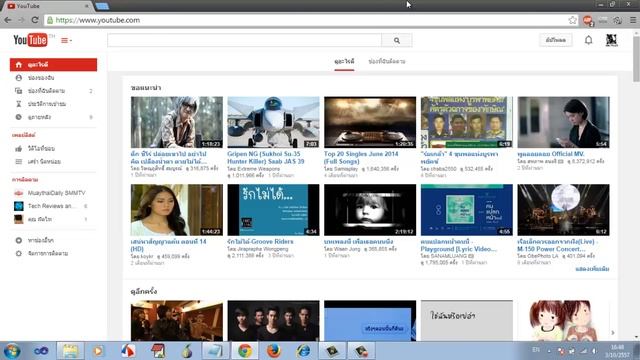Image resolution: width=640 pixels, height=360 pixels.
Task: Click the Chrome taskbar icon
Action: (245, 351)
